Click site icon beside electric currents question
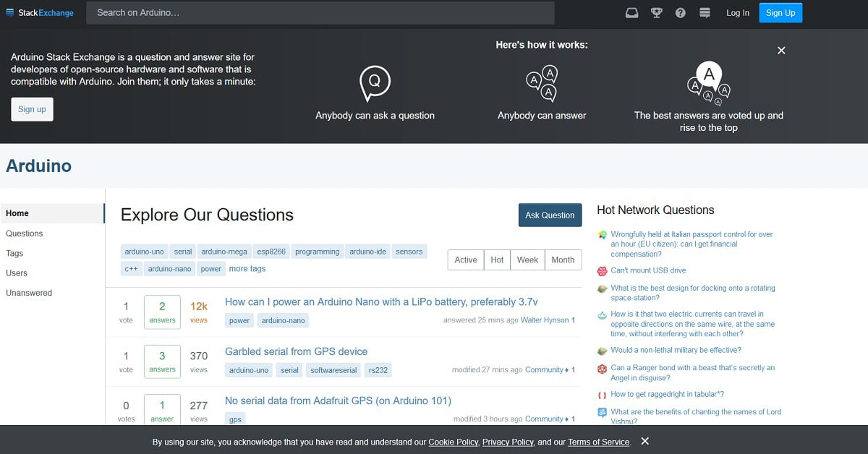The width and height of the screenshot is (868, 454). tap(602, 315)
